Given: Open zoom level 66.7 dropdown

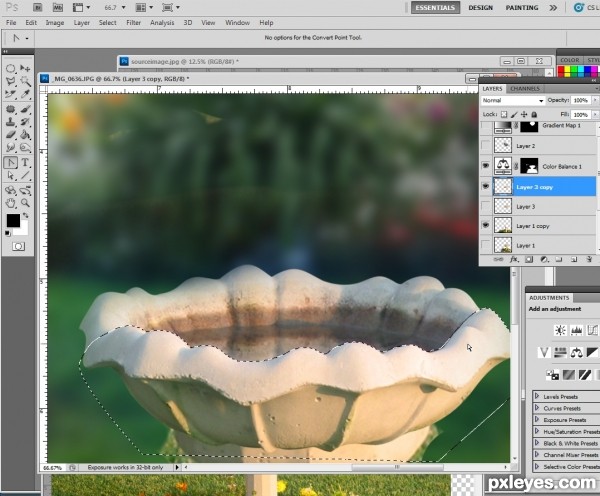Looking at the screenshot, I should point(123,8).
